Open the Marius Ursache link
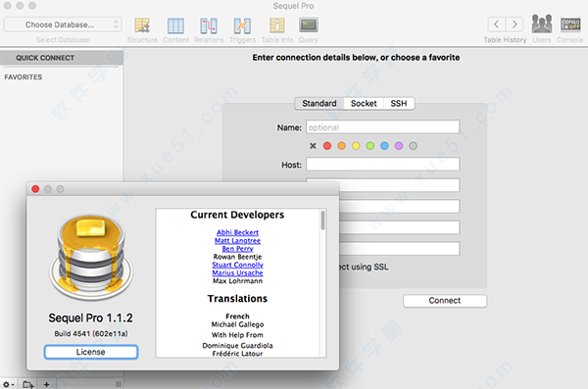The width and height of the screenshot is (588, 389). pyautogui.click(x=237, y=273)
